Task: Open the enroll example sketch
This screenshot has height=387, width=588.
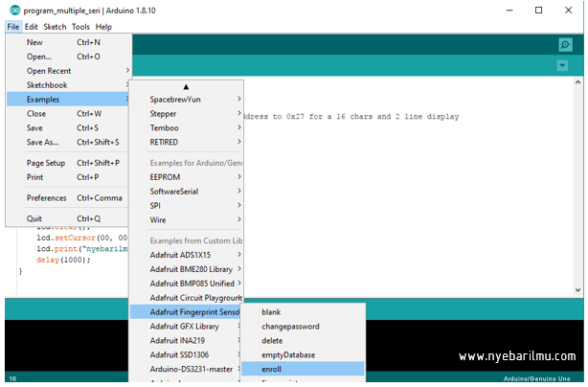Action: click(303, 369)
